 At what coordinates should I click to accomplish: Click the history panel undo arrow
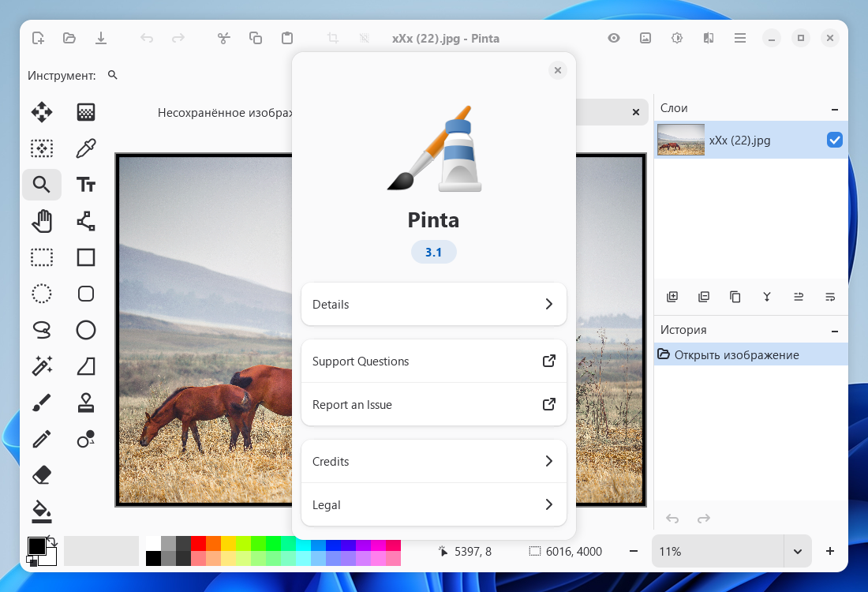(x=672, y=519)
